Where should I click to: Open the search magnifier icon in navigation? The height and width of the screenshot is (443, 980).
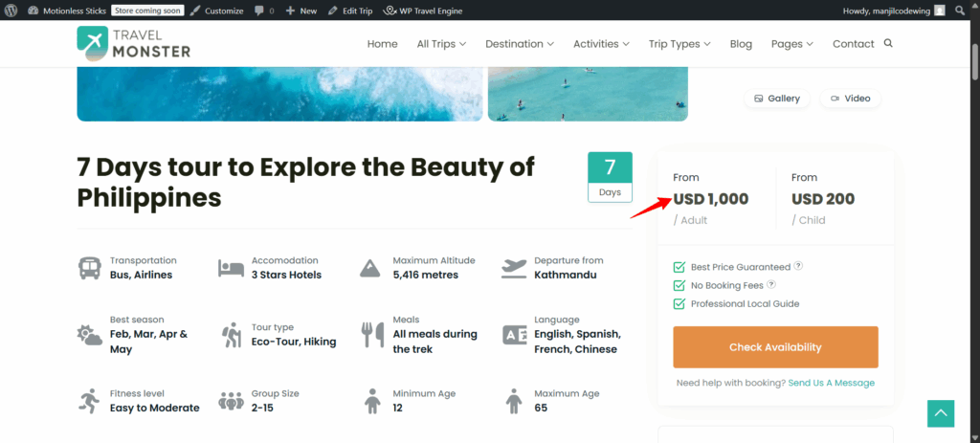pos(888,43)
